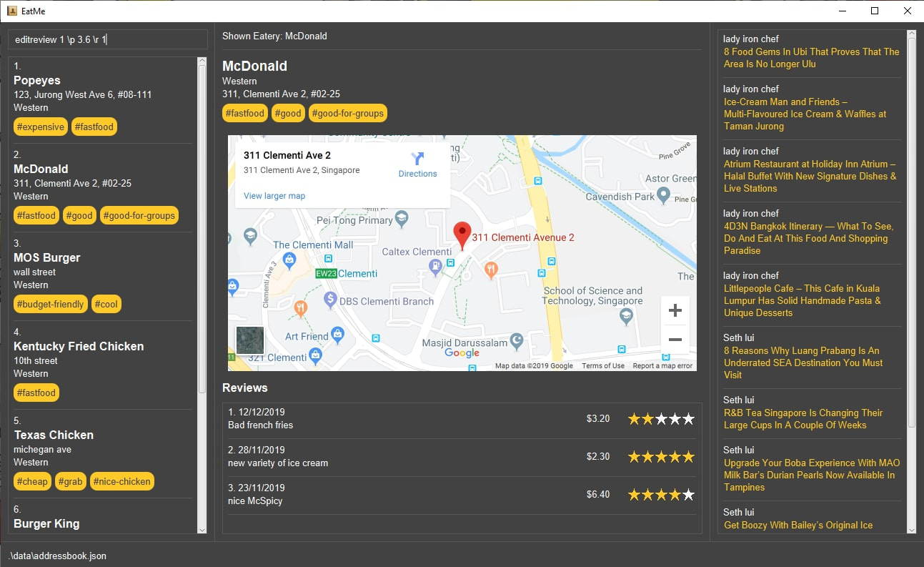The width and height of the screenshot is (924, 567).
Task: Click the #expensive tag under Popeyes
Action: click(41, 127)
